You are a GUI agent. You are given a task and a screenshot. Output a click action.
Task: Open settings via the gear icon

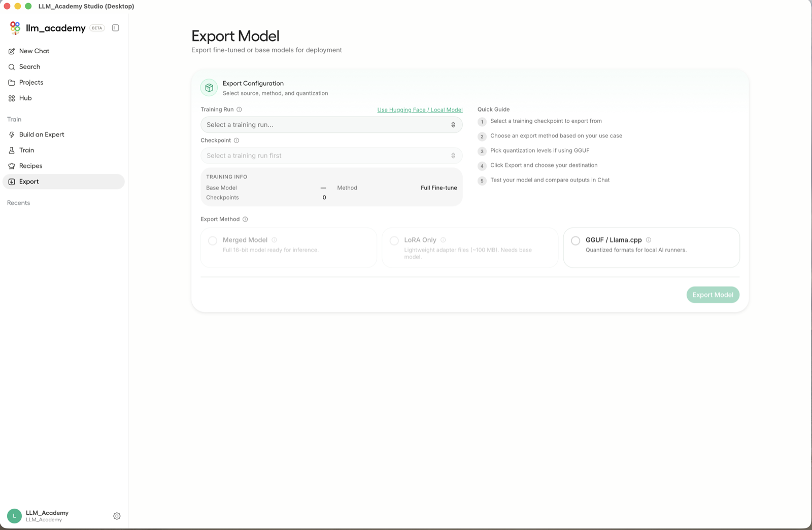pyautogui.click(x=117, y=516)
